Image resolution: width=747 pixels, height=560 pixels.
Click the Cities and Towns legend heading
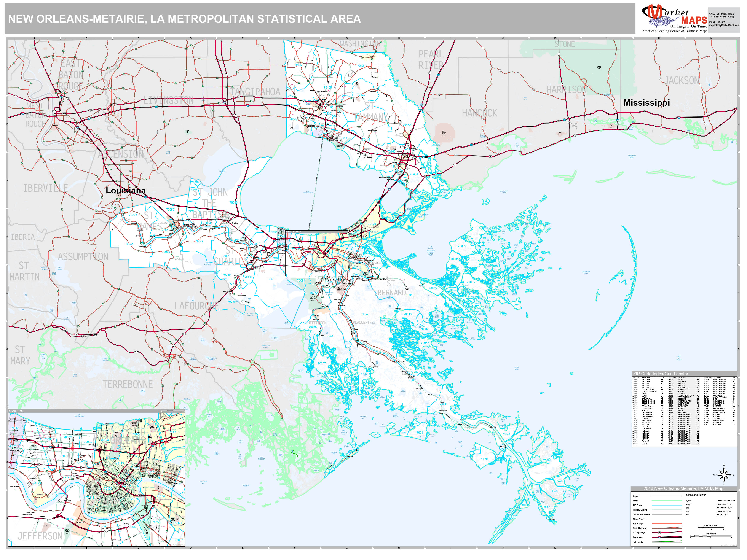click(696, 495)
